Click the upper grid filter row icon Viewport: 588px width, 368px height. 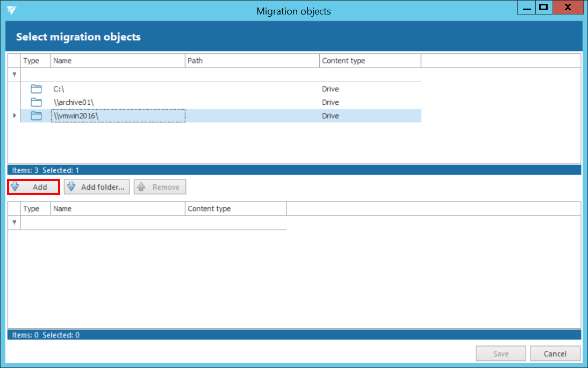tap(15, 75)
